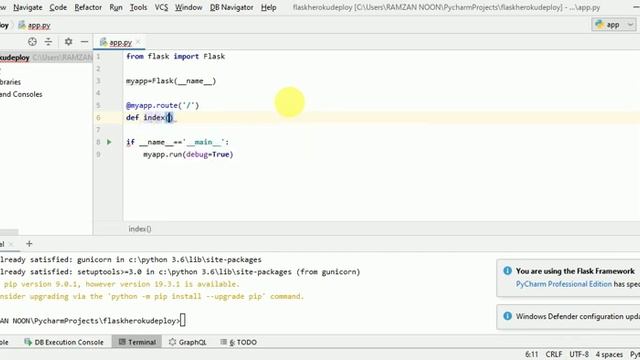The image size is (640, 360).
Task: Click the Windows Defender configuration notification
Action: (568, 317)
